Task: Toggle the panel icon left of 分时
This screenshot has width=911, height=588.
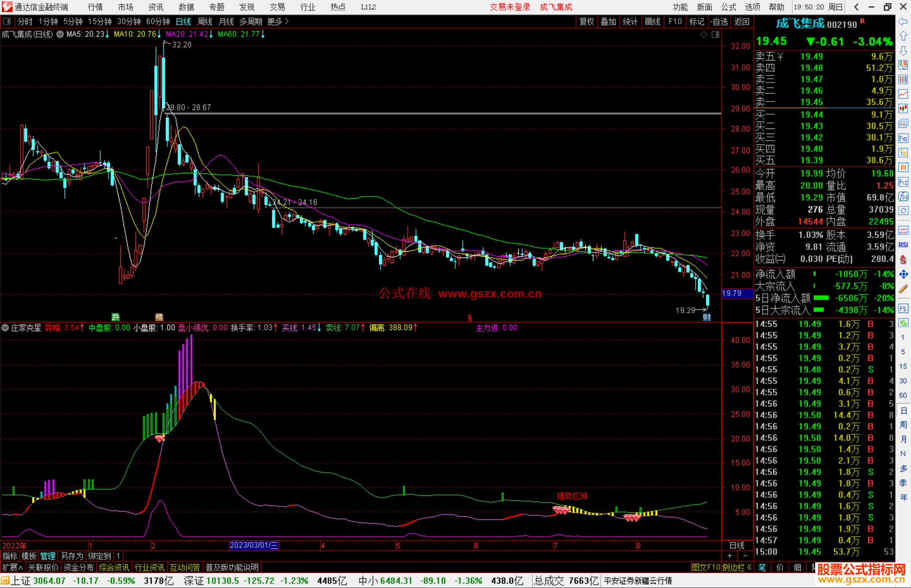Action: click(x=7, y=21)
